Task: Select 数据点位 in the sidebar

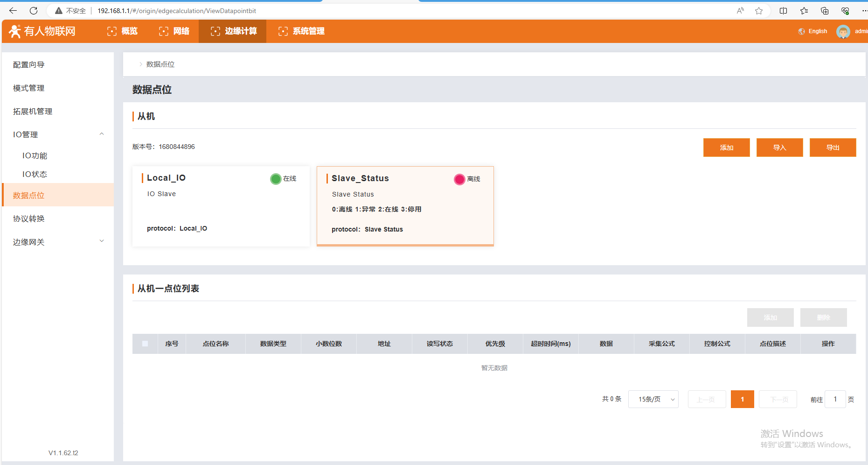Action: 58,195
